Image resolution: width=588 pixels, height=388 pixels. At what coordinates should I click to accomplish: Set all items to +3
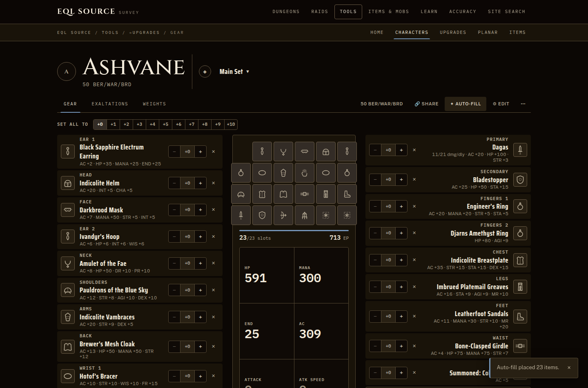pos(139,125)
